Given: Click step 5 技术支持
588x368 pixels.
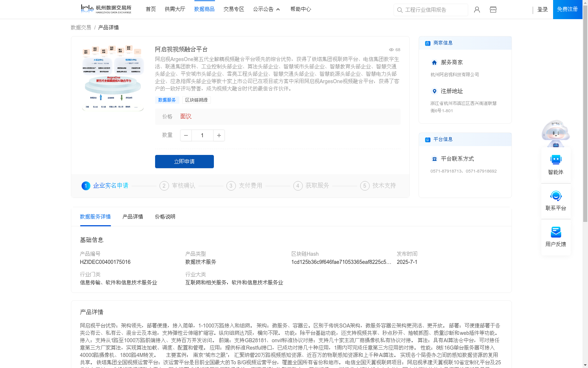Looking at the screenshot, I should coord(378,186).
